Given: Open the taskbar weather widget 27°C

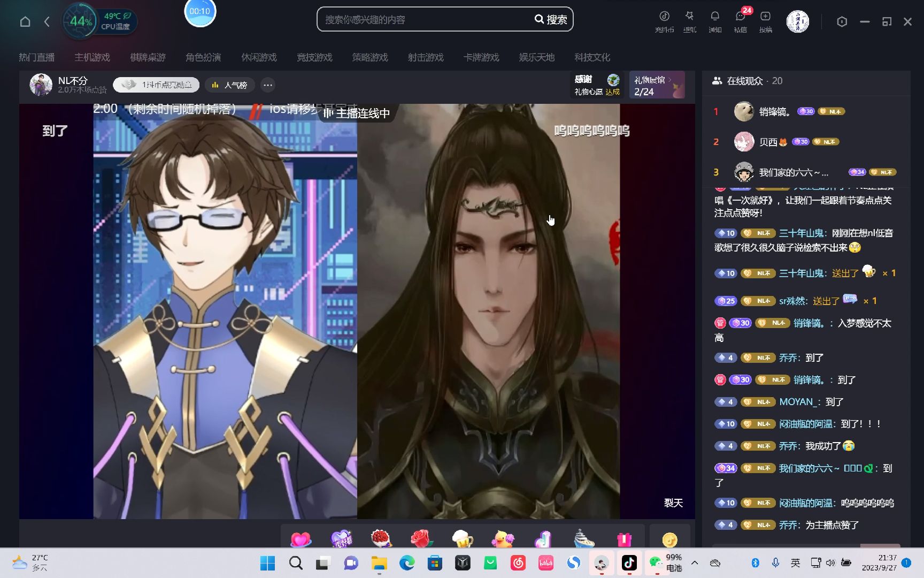Looking at the screenshot, I should [x=31, y=563].
